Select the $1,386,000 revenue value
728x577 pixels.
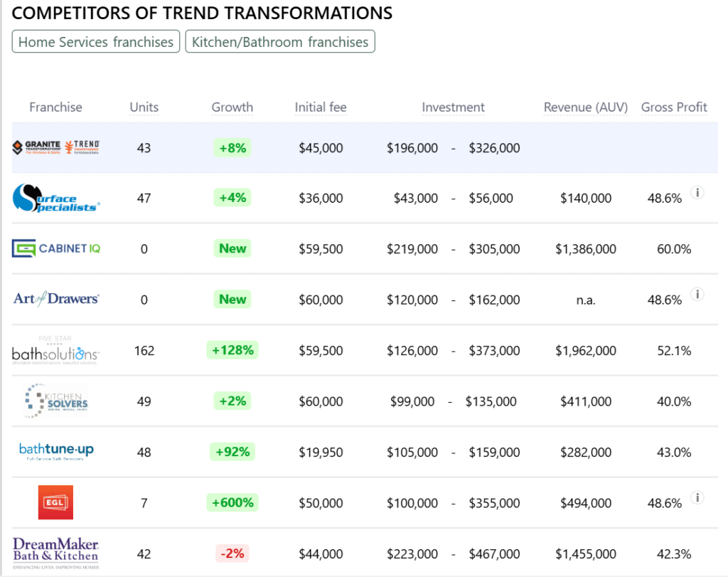(x=586, y=249)
